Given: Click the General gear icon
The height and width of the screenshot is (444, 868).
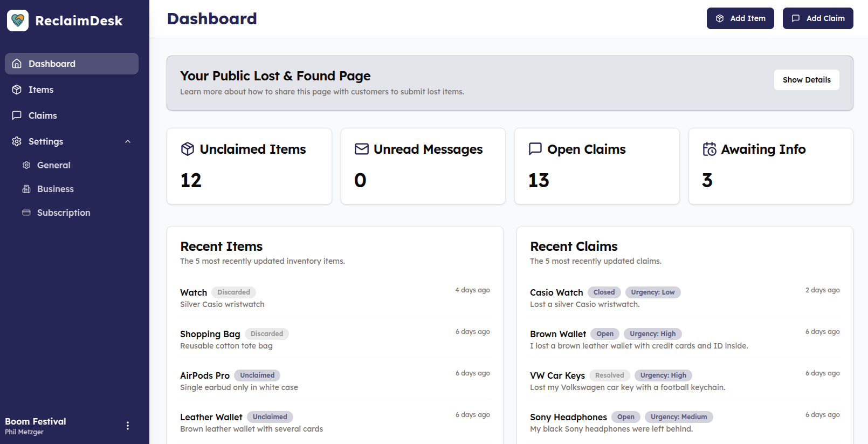Looking at the screenshot, I should tap(26, 165).
